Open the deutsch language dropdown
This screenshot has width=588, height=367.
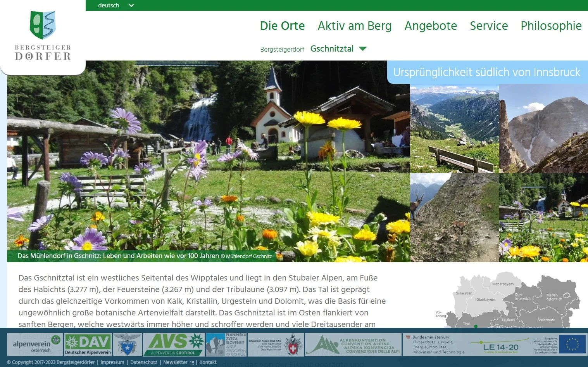[x=115, y=5]
